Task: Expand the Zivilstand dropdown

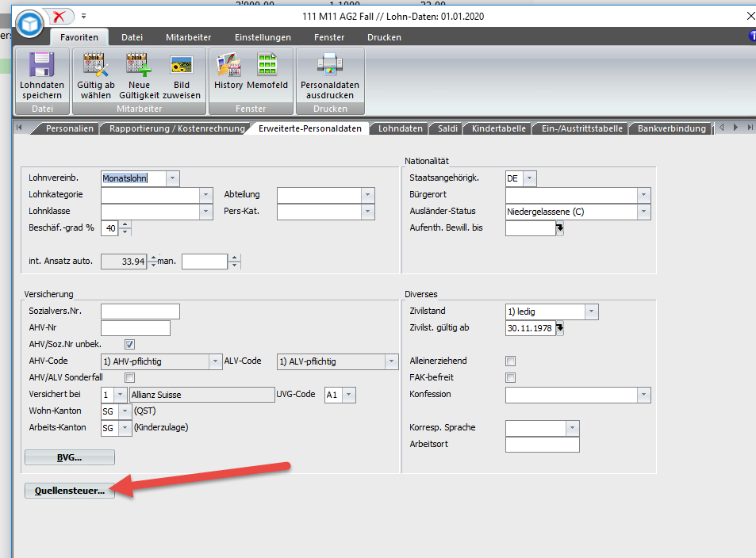Action: point(591,311)
